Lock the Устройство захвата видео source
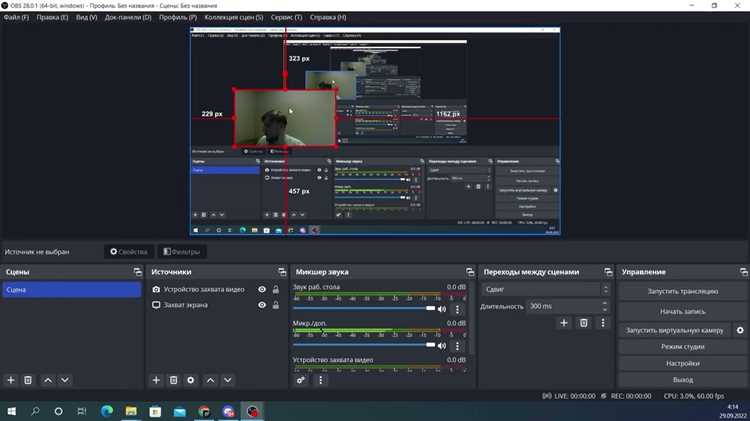This screenshot has width=750, height=421. pyautogui.click(x=276, y=289)
